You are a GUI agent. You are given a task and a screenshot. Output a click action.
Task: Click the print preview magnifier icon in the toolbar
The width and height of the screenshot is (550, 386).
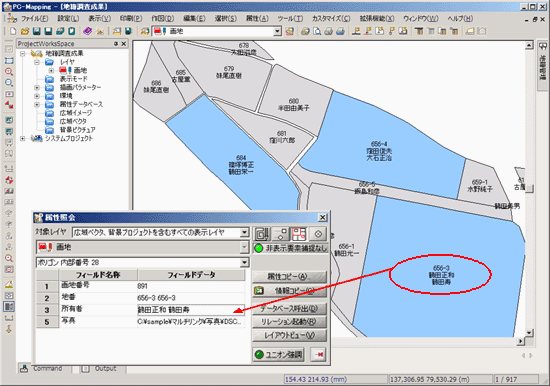coord(317,31)
